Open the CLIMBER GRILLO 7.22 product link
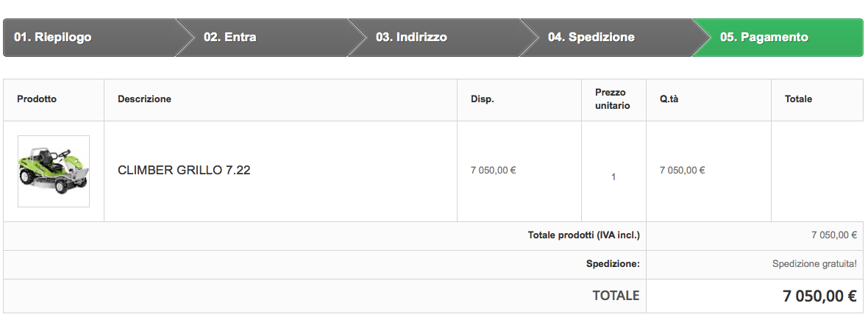Screen dimensions: 868x317 coord(184,170)
